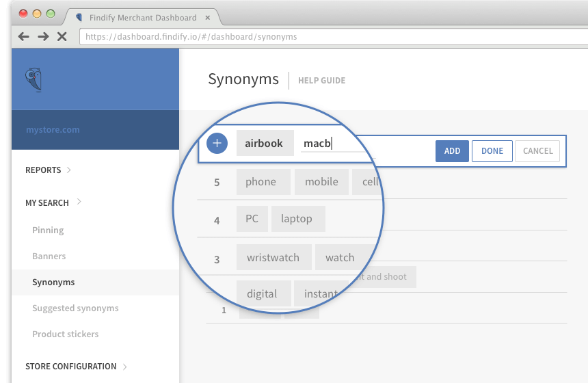Select Suggested synonyms in sidebar
This screenshot has width=588, height=383.
[75, 308]
